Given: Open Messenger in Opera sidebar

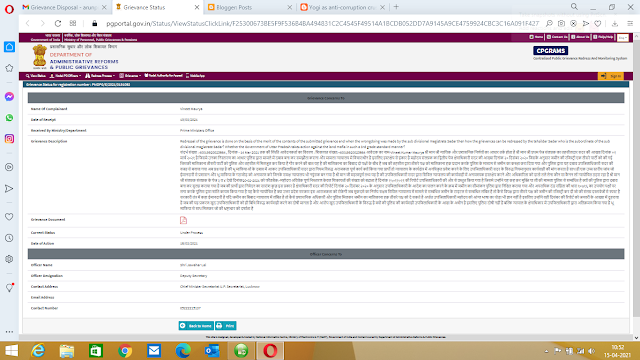Looking at the screenshot, I should (9, 96).
